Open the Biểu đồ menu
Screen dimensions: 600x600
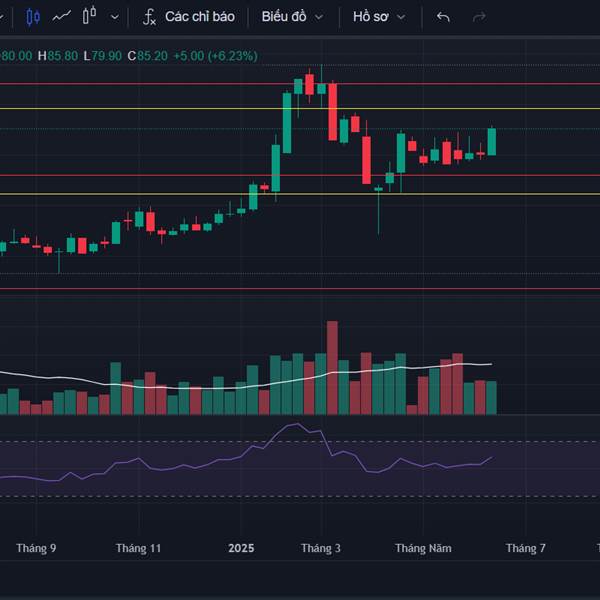pos(284,17)
